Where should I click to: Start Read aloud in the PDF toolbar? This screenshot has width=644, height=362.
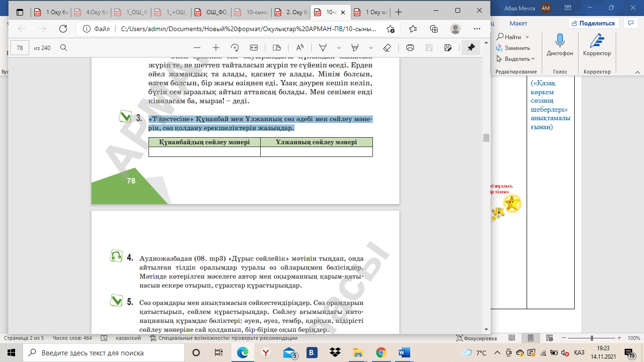pyautogui.click(x=300, y=48)
